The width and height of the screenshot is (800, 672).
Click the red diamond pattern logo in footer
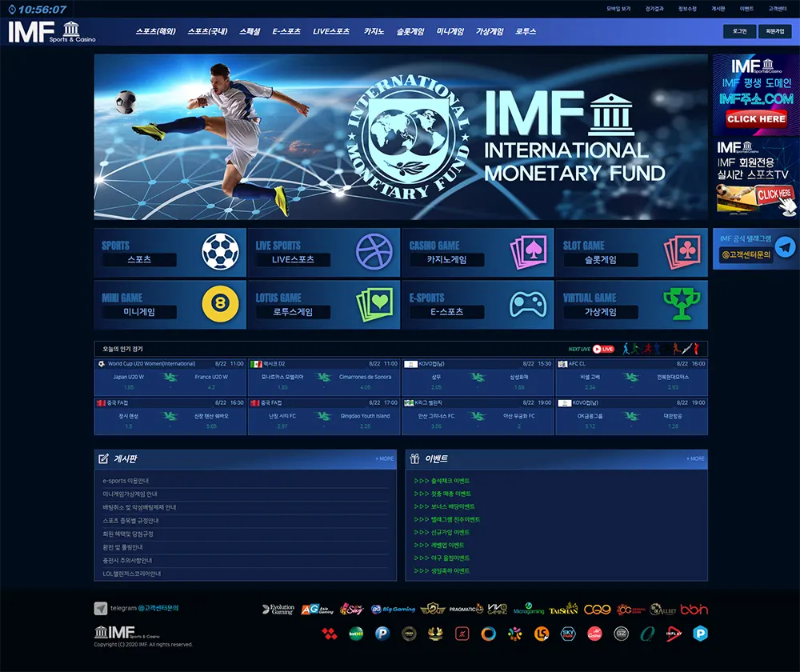(330, 634)
